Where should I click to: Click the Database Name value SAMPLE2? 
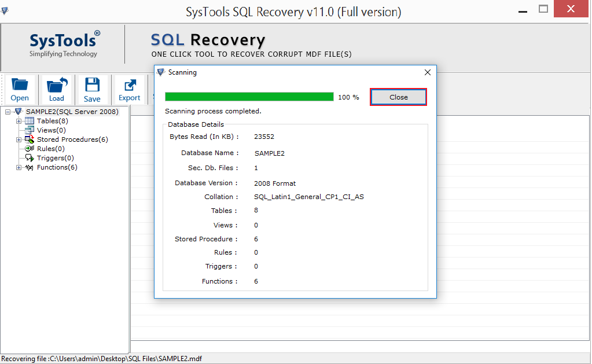[270, 153]
